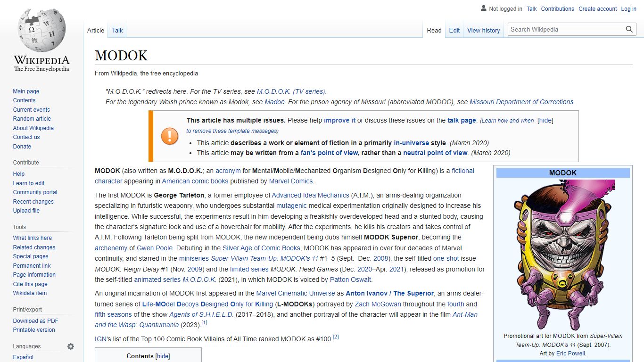Open Community portal link

35,192
